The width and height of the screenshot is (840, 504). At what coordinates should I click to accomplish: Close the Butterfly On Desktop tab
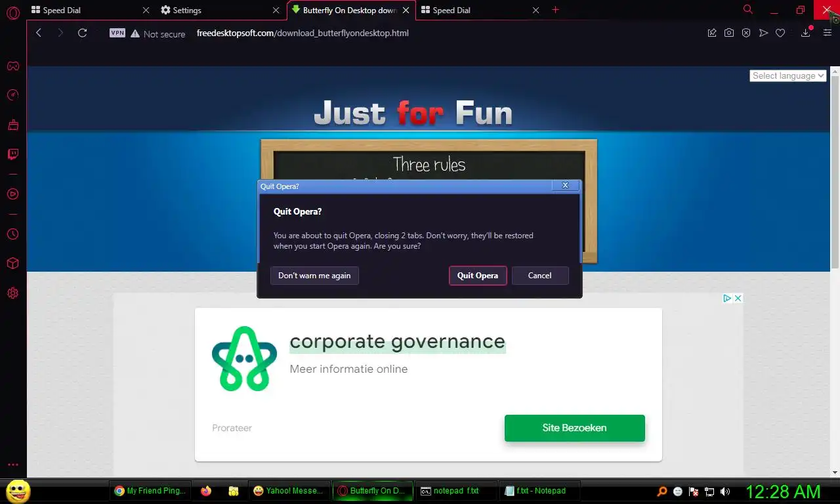point(406,10)
